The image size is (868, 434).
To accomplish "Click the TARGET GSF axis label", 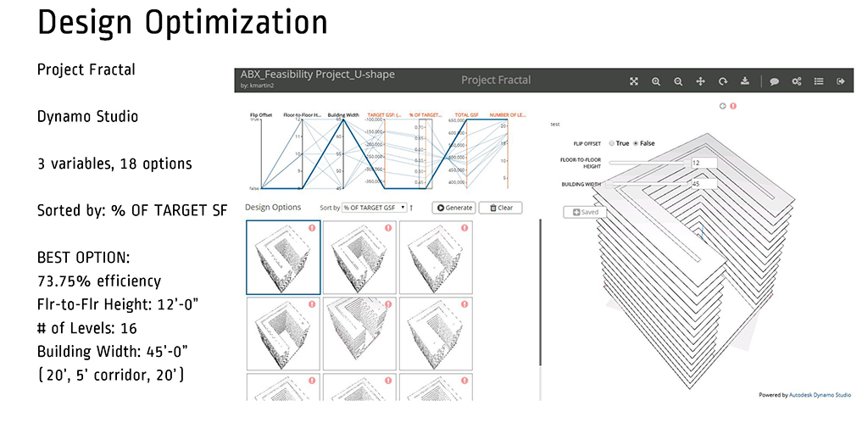I will 385,115.
